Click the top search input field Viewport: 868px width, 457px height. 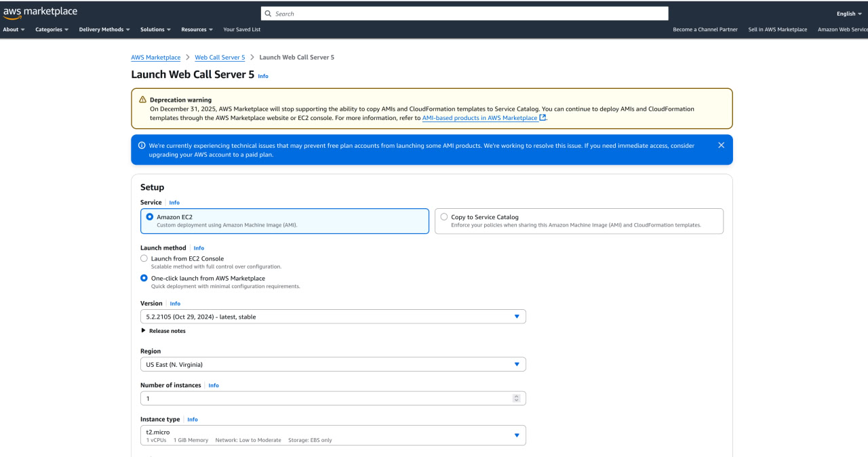[465, 14]
